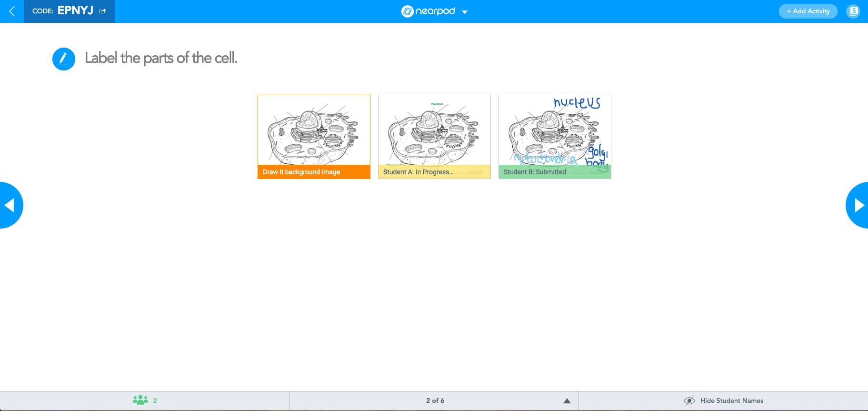Click the Student B: Submitted green label
The image size is (868, 411).
[535, 172]
